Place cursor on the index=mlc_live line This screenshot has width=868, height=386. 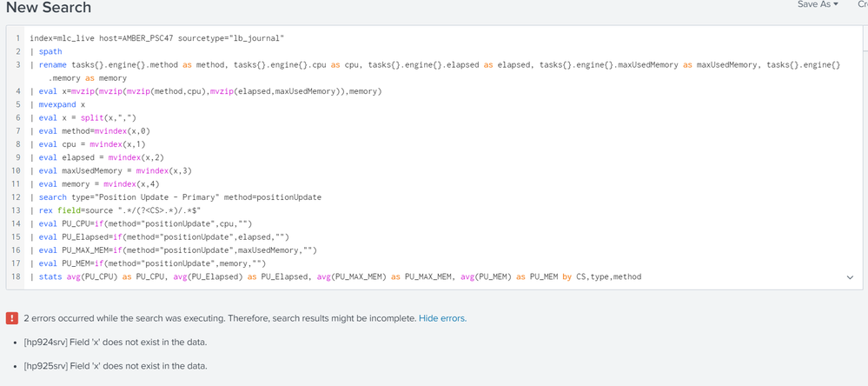[156, 38]
